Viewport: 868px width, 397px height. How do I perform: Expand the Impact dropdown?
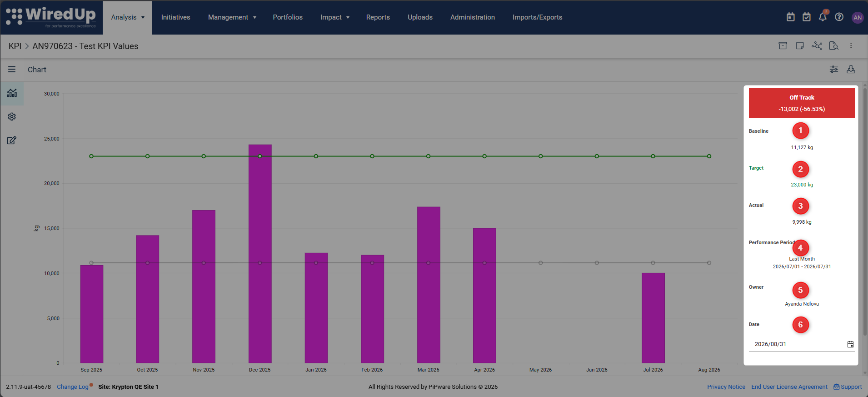pos(335,17)
